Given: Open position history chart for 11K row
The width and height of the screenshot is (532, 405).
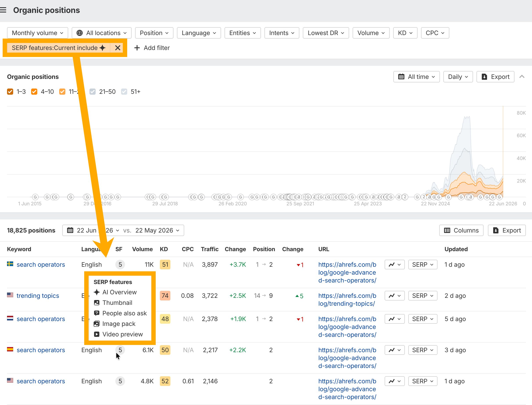Looking at the screenshot, I should point(395,265).
